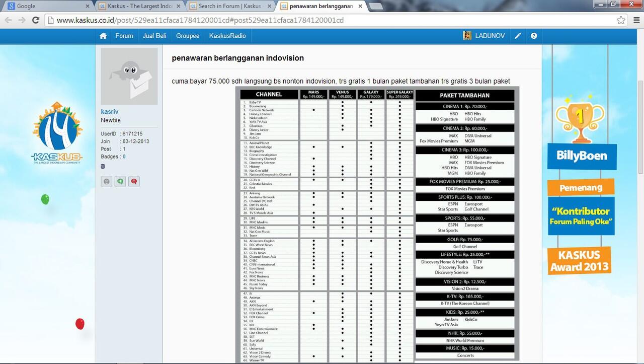Click the small reputation bar icon below Badges
Image resolution: width=644 pixels, height=364 pixels.
103,166
